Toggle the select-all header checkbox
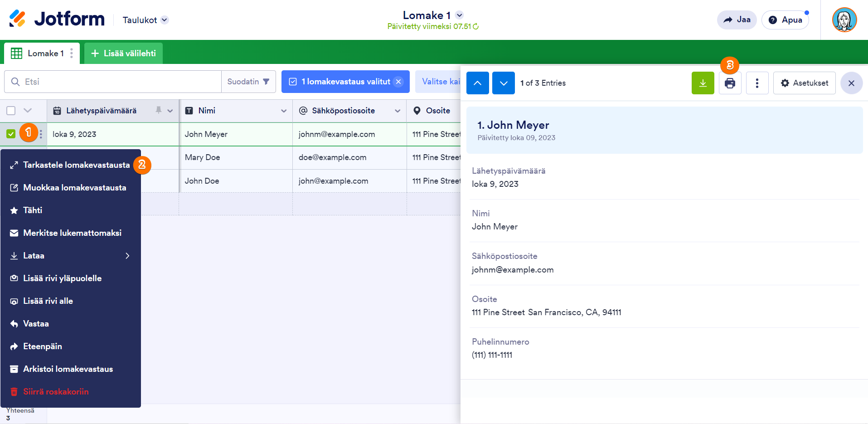868x424 pixels. (11, 111)
